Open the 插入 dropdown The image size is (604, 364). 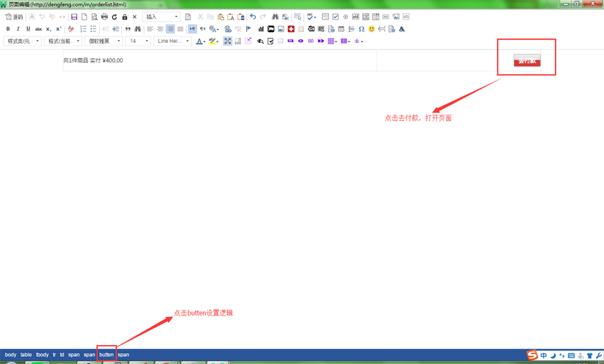tap(161, 17)
